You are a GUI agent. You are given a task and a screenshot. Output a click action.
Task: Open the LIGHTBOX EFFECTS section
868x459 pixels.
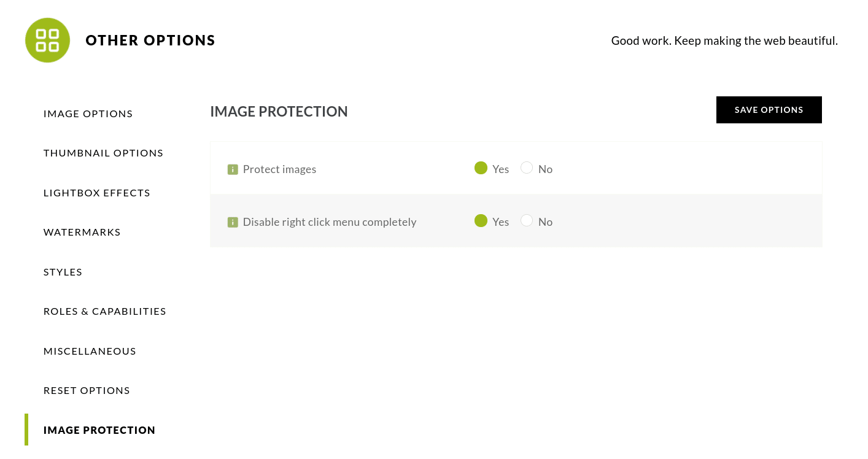[x=96, y=192]
